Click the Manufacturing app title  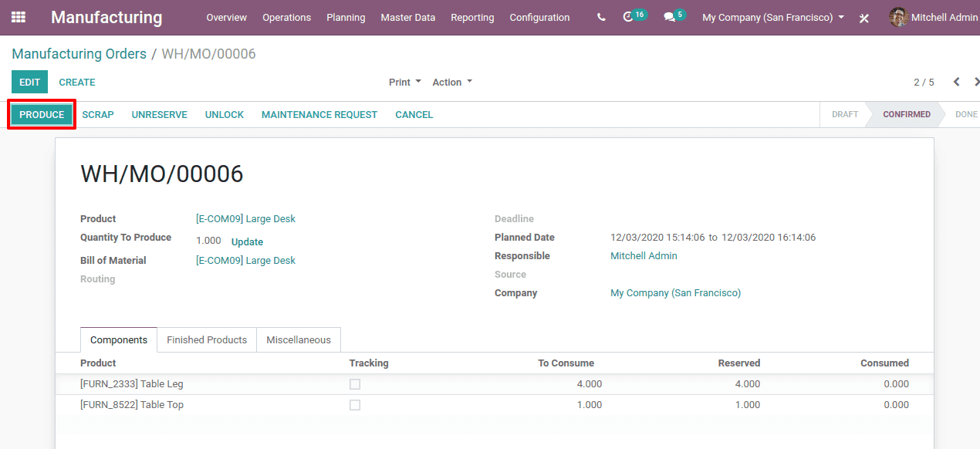pos(106,17)
